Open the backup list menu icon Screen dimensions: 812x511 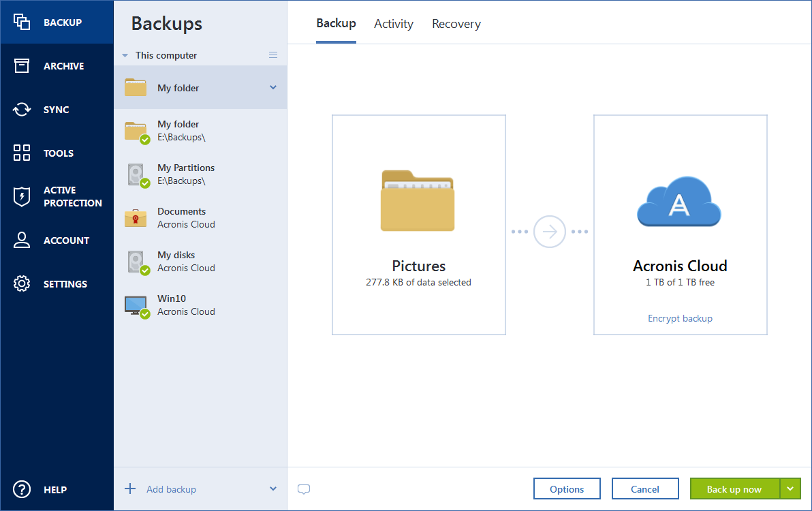point(273,55)
